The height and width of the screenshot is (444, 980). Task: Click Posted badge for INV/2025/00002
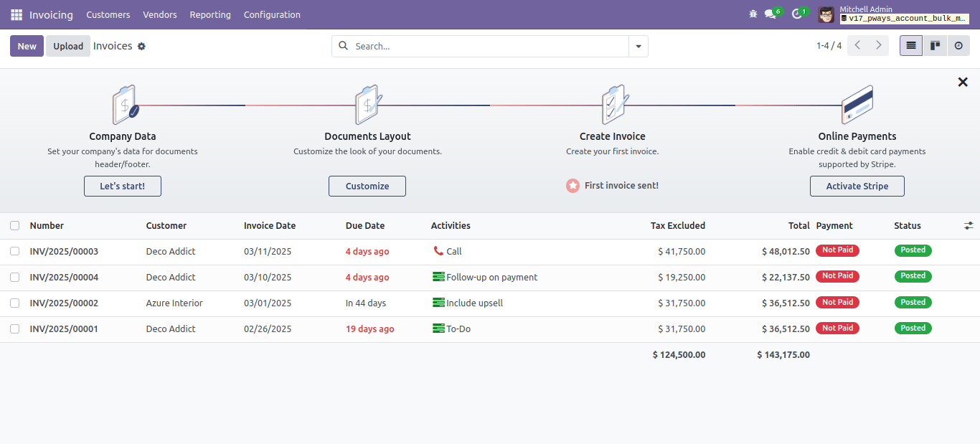[913, 302]
